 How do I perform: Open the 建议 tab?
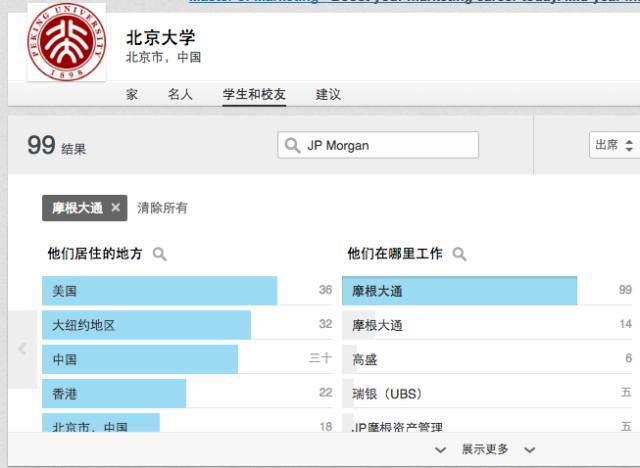pos(328,94)
